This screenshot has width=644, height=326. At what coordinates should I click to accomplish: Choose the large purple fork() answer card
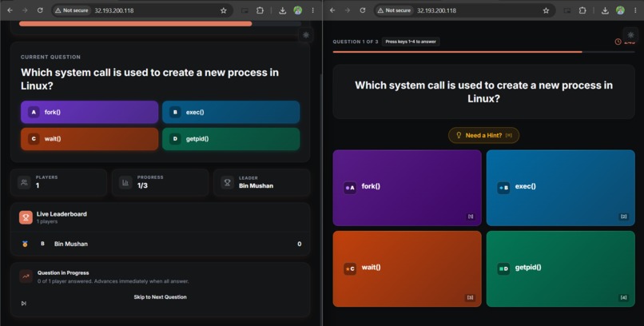tap(407, 188)
